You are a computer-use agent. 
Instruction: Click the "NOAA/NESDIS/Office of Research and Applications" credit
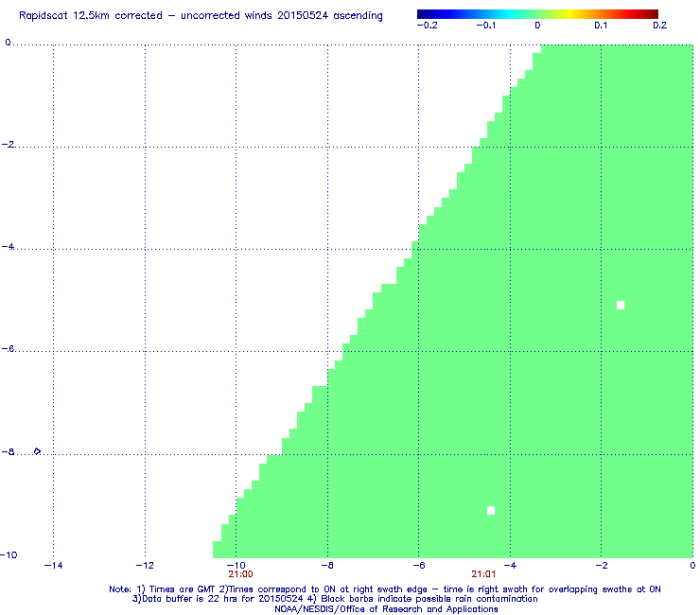click(386, 609)
